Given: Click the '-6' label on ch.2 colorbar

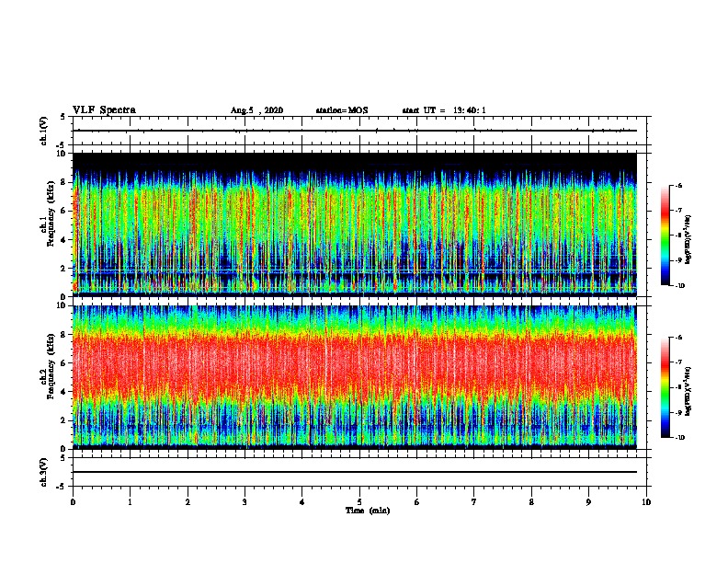Looking at the screenshot, I should click(x=678, y=338).
